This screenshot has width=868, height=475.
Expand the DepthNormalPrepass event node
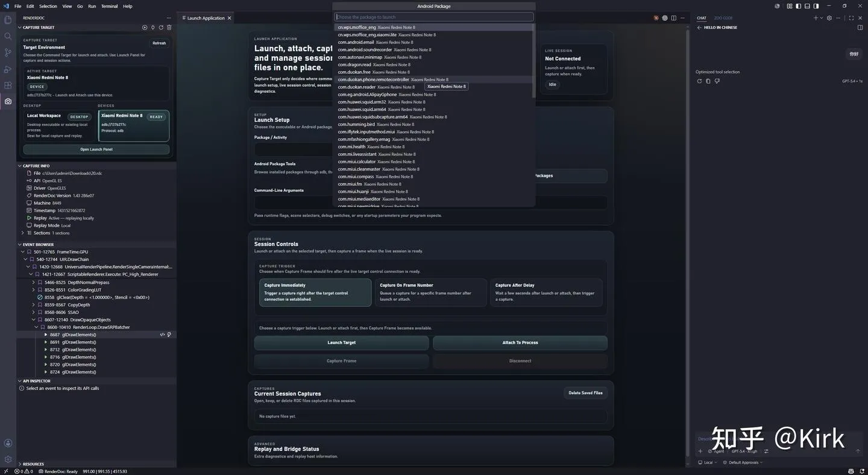coord(34,282)
